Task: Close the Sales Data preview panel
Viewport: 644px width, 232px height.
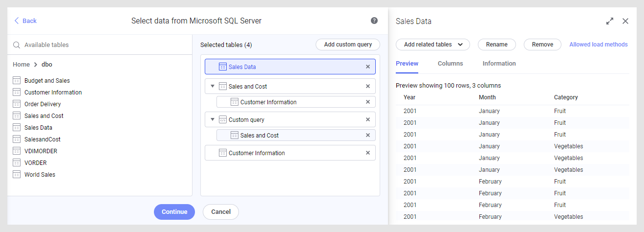Action: coord(625,21)
